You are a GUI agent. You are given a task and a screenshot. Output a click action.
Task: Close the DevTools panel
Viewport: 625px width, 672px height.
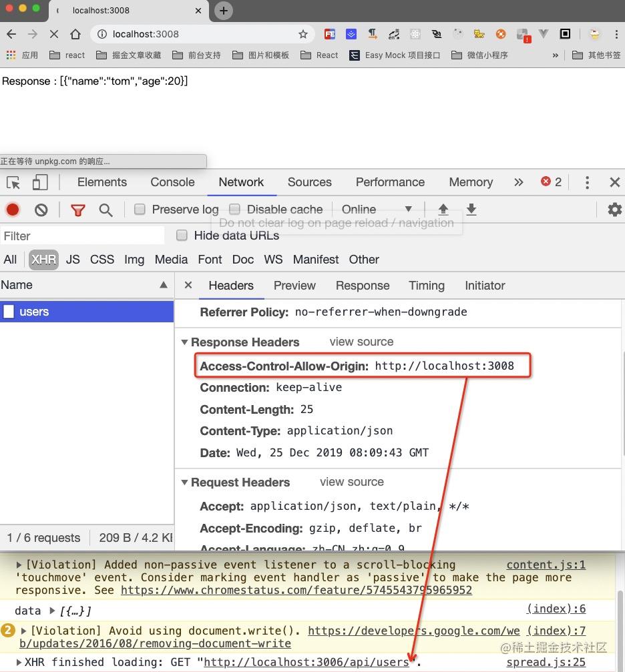pos(615,183)
